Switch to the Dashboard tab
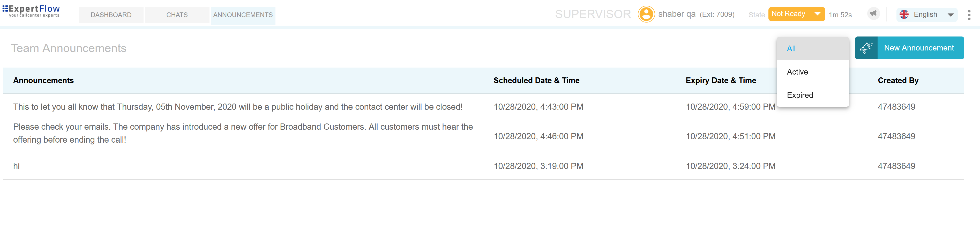Screen dimensions: 980x249 coord(111,15)
